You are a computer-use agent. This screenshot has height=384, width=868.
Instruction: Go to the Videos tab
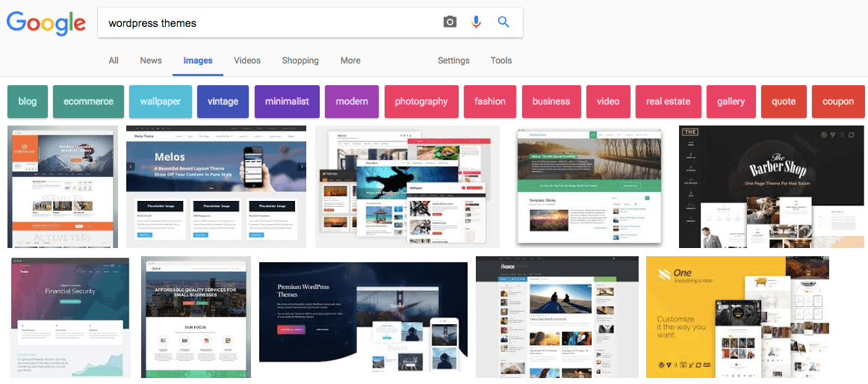[x=247, y=61]
